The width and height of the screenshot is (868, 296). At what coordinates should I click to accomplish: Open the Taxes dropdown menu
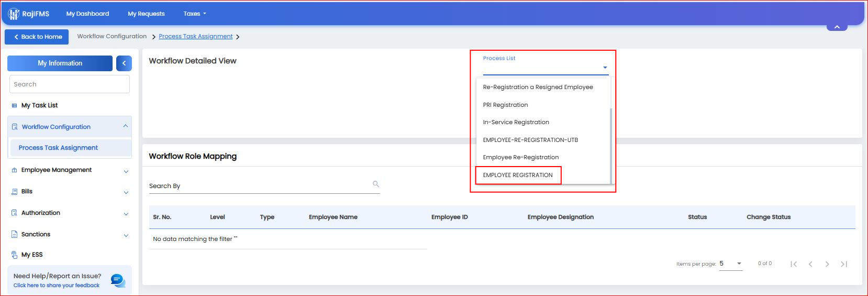195,14
